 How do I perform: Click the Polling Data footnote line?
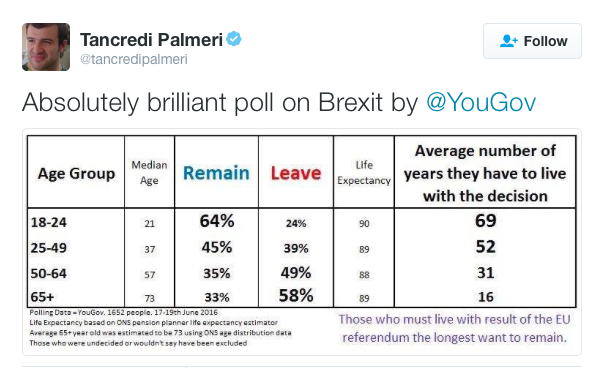[x=123, y=313]
